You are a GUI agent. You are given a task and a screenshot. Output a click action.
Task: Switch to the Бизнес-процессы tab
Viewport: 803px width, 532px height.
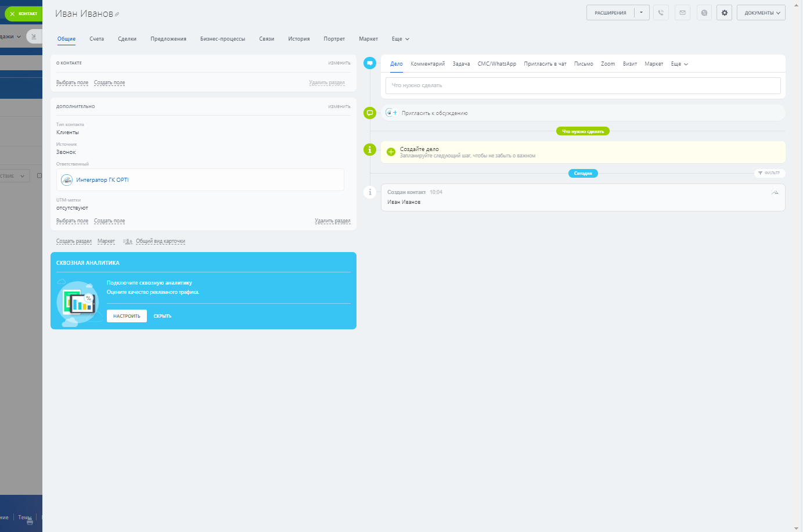point(222,39)
